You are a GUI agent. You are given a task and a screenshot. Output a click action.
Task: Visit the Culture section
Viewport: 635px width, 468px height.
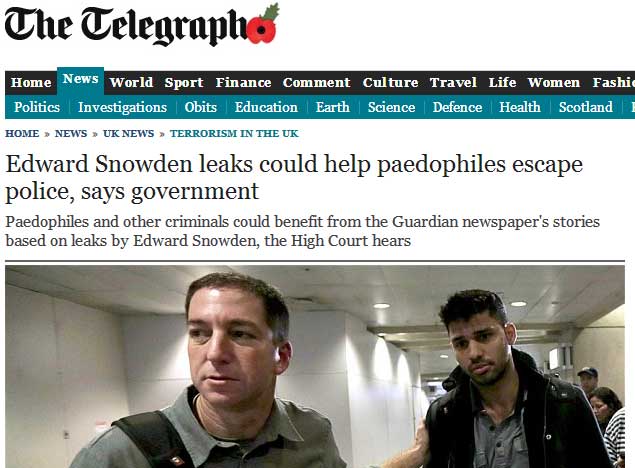click(390, 83)
